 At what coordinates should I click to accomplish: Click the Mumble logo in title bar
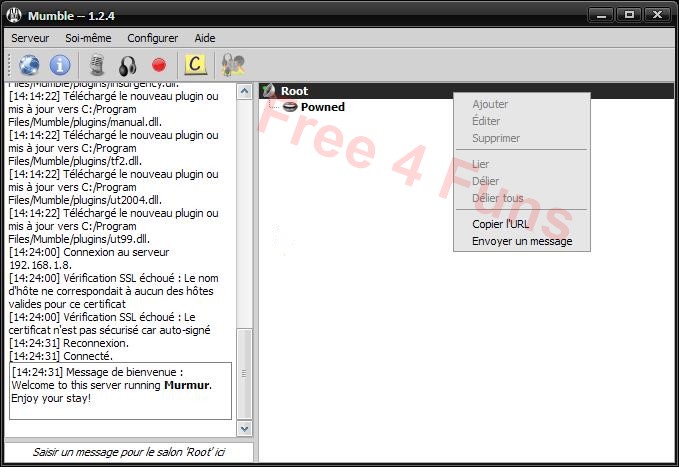[14, 16]
